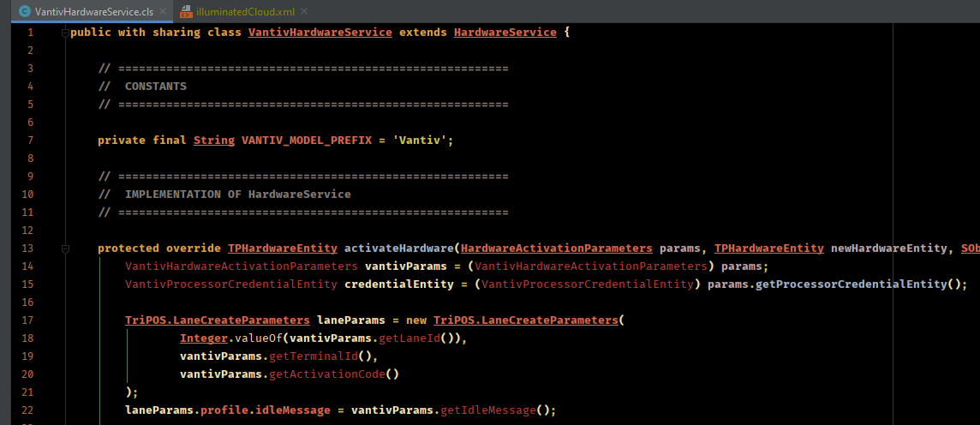Click the IMPLEMENTATION OF HardwareService comment

(x=237, y=195)
